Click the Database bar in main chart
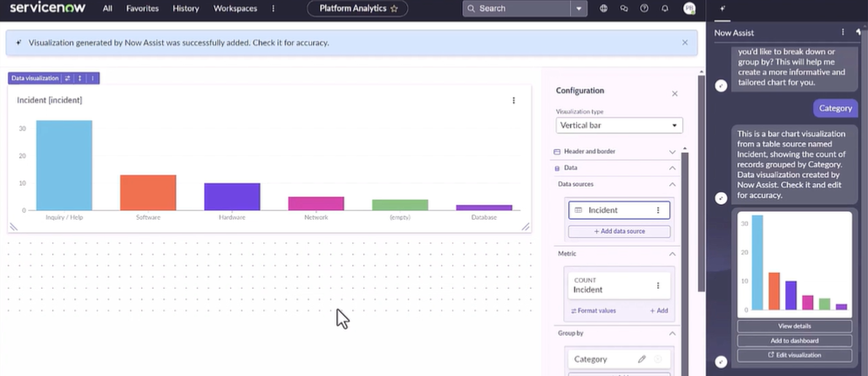Screen dimensions: 868x376 pyautogui.click(x=484, y=208)
